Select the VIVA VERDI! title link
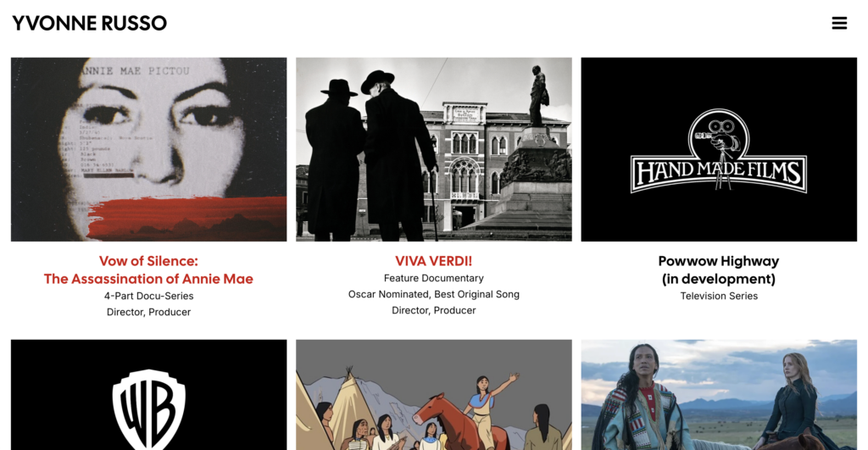 pyautogui.click(x=433, y=261)
